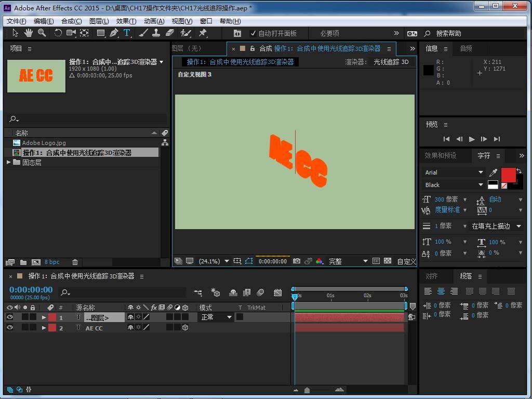Open the File menu
532x399 pixels.
click(16, 21)
